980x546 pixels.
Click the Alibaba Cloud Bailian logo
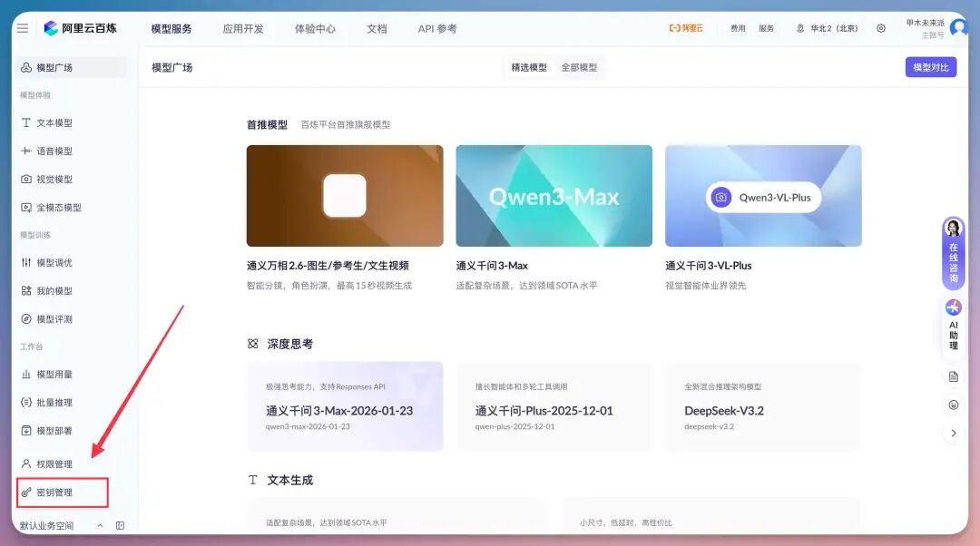pyautogui.click(x=80, y=28)
